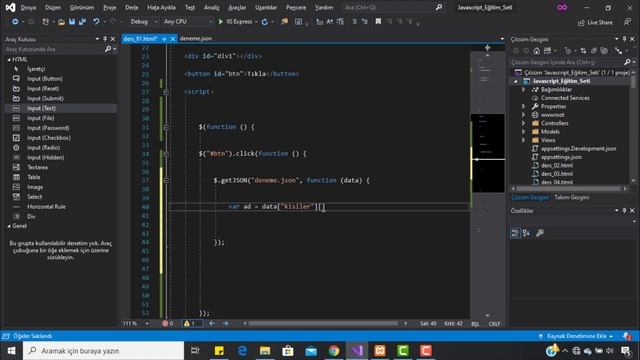The image size is (640, 360).
Task: Toggle the bookmark icon in the toolbar
Action: tap(378, 22)
